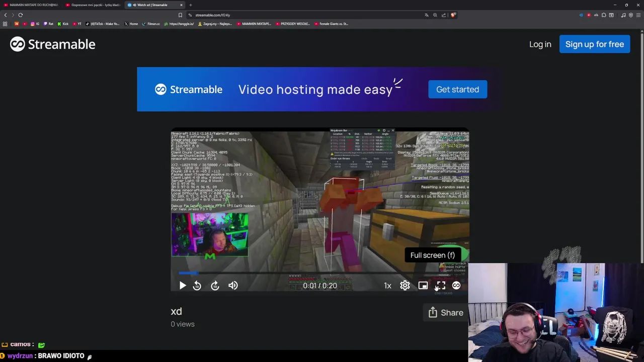Open Brave Shields lion icon

tap(453, 15)
